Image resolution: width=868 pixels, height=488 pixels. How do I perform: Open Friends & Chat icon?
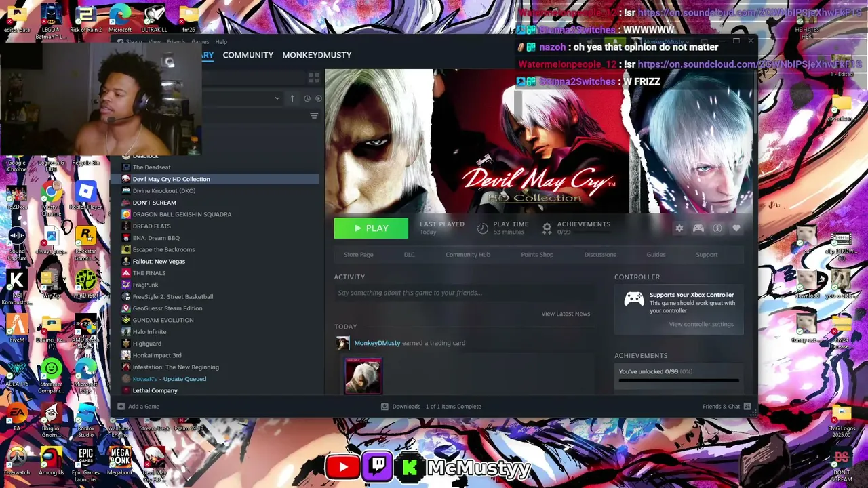747,407
